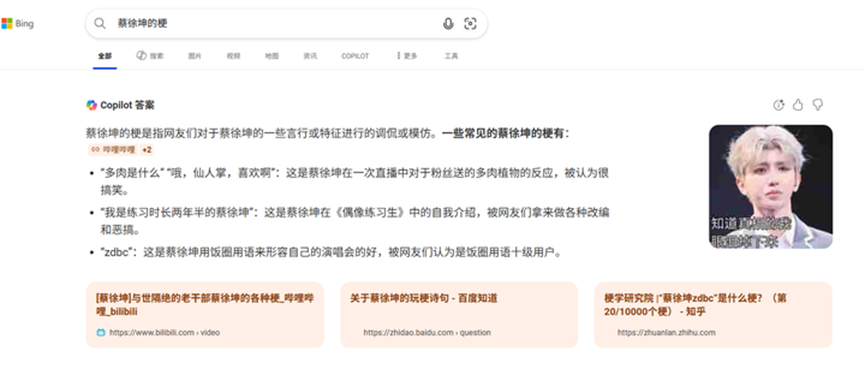Viewport: 865px width, 369px height.
Task: Open the 工具 options
Action: click(x=451, y=56)
